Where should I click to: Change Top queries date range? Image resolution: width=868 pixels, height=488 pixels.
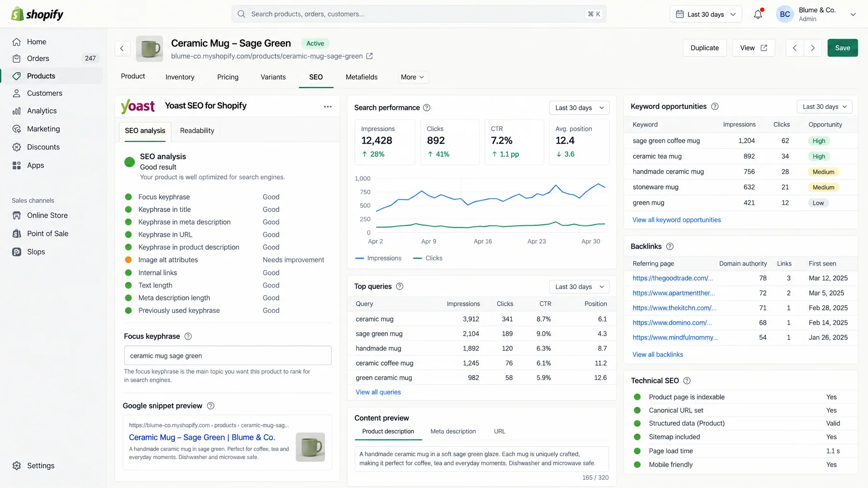pos(579,287)
